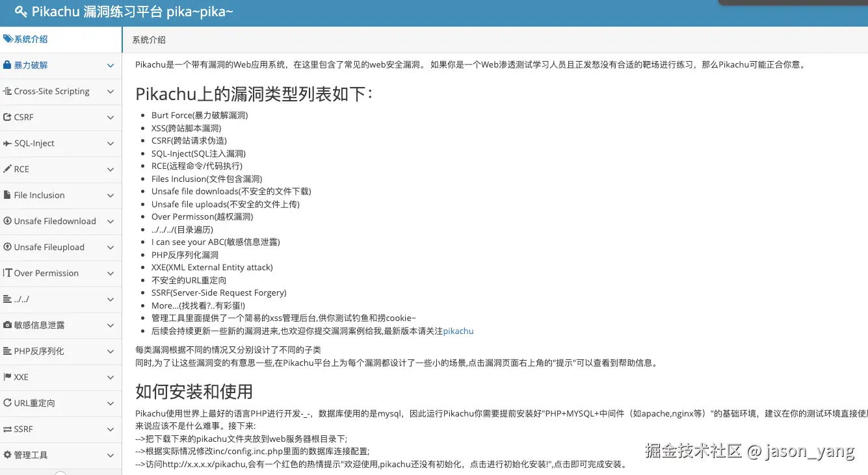Select File Inclusion in sidebar
This screenshot has height=475, width=868.
click(60, 195)
